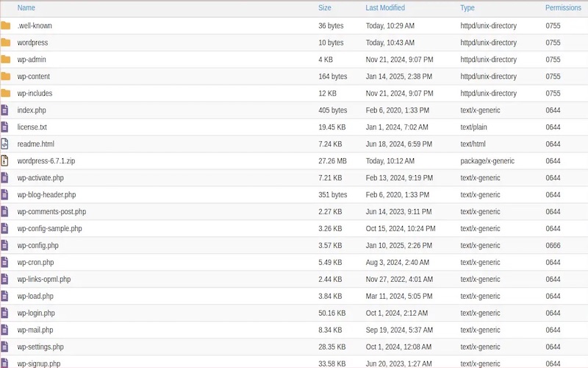Click the wp-config.php file icon

pyautogui.click(x=5, y=246)
